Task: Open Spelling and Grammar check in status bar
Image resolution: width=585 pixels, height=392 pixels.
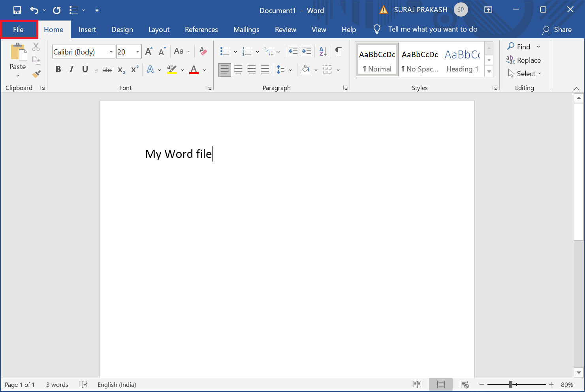Action: [x=83, y=384]
